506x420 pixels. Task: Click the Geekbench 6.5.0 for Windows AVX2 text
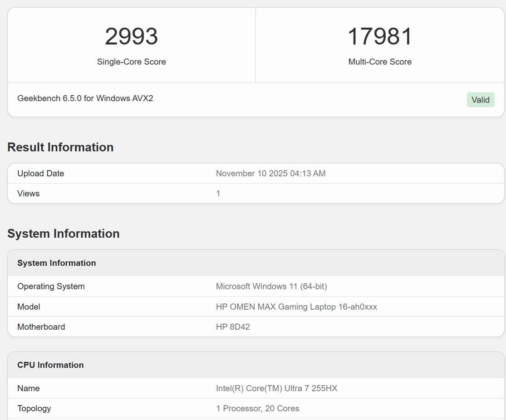pyautogui.click(x=85, y=98)
